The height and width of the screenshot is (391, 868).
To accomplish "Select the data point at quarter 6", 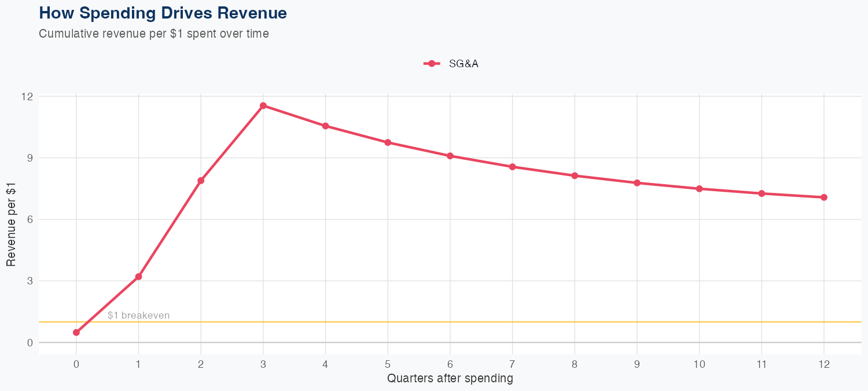I will (x=450, y=156).
